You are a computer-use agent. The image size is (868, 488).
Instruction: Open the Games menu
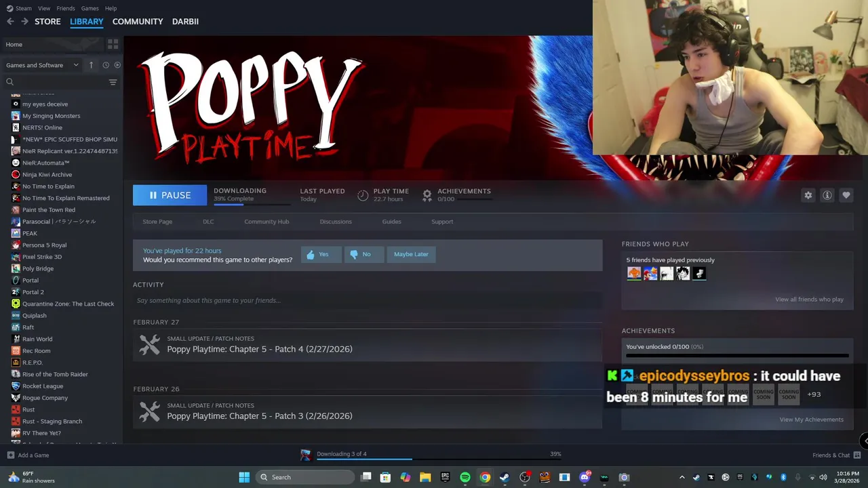click(90, 8)
